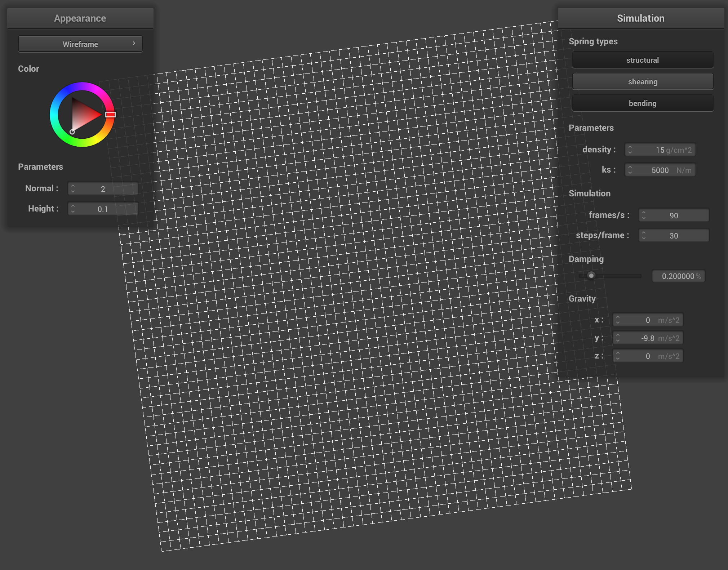Click the "Gravity" section label
The height and width of the screenshot is (570, 728).
pyautogui.click(x=582, y=299)
